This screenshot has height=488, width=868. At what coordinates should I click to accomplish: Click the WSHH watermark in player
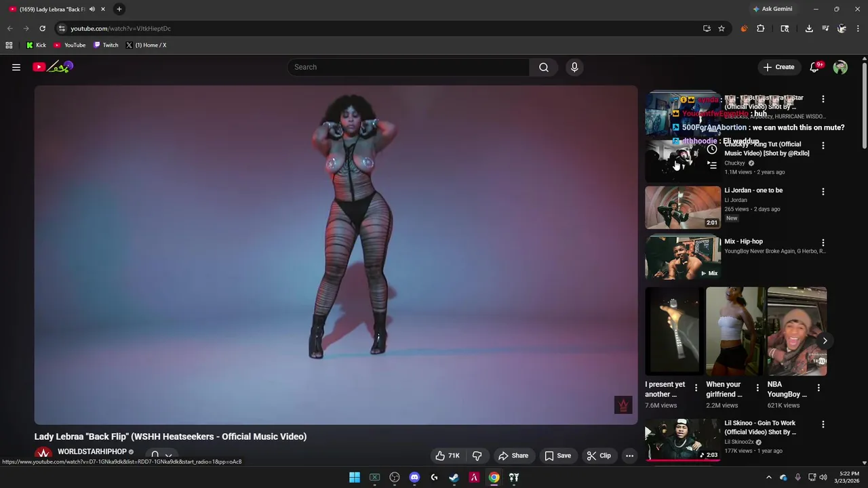[623, 405]
